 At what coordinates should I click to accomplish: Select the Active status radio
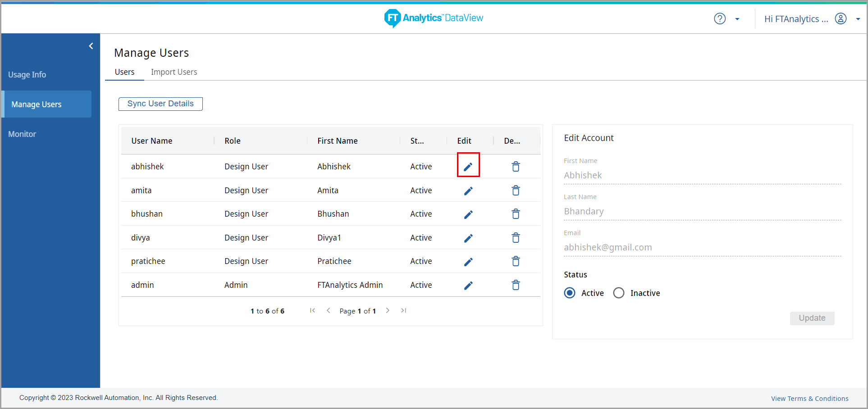tap(570, 293)
